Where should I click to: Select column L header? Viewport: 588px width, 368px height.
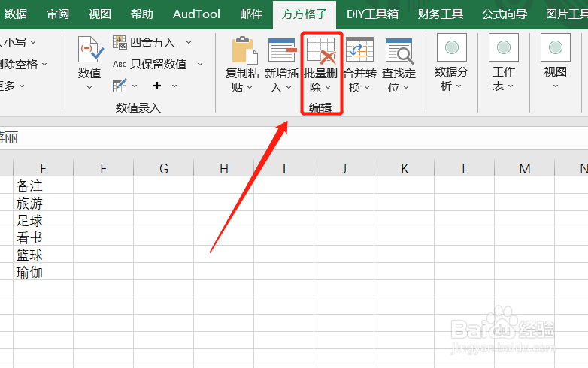464,168
